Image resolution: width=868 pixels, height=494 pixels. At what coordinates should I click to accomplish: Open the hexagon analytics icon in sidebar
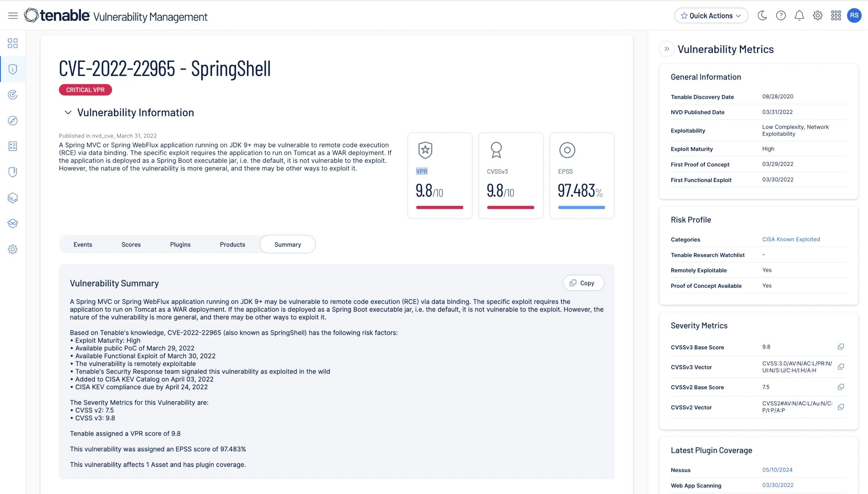click(13, 198)
